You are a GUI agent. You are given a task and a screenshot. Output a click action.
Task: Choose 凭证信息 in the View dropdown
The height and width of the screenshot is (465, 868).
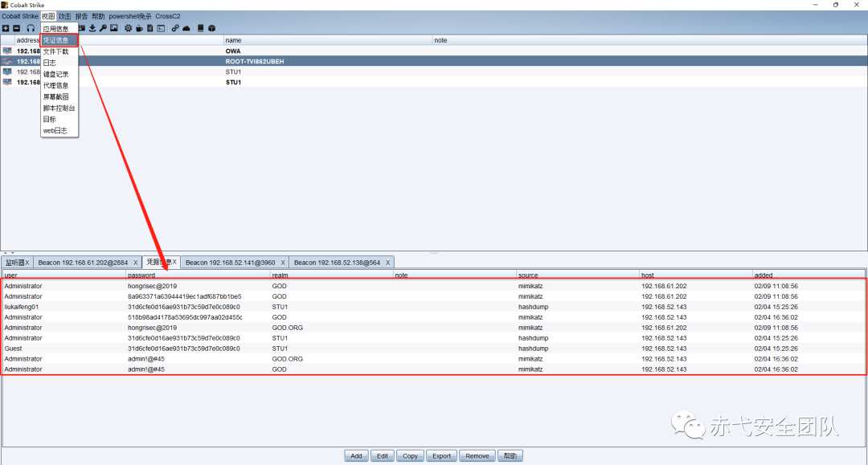59,40
